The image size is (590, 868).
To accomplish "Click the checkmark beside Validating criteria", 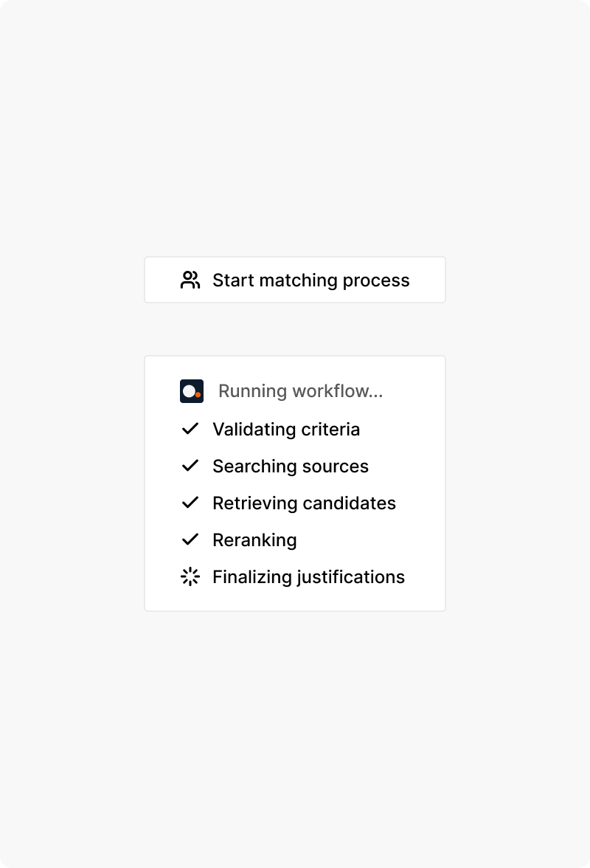I will click(x=191, y=428).
